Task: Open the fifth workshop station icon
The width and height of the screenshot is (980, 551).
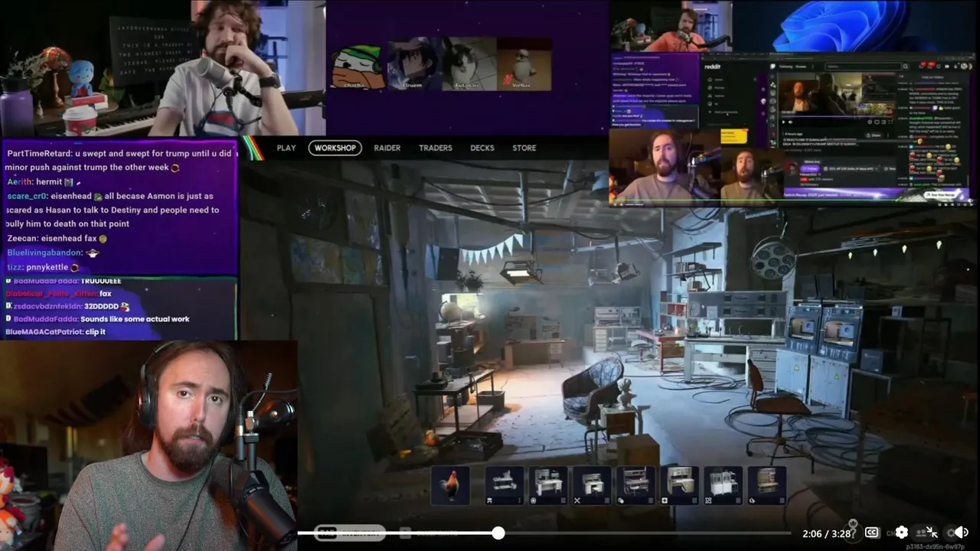Action: 635,485
